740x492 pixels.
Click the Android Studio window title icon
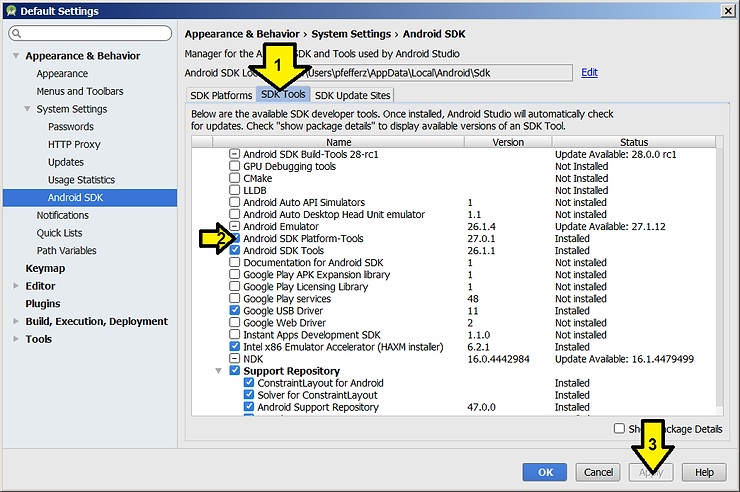coord(11,11)
